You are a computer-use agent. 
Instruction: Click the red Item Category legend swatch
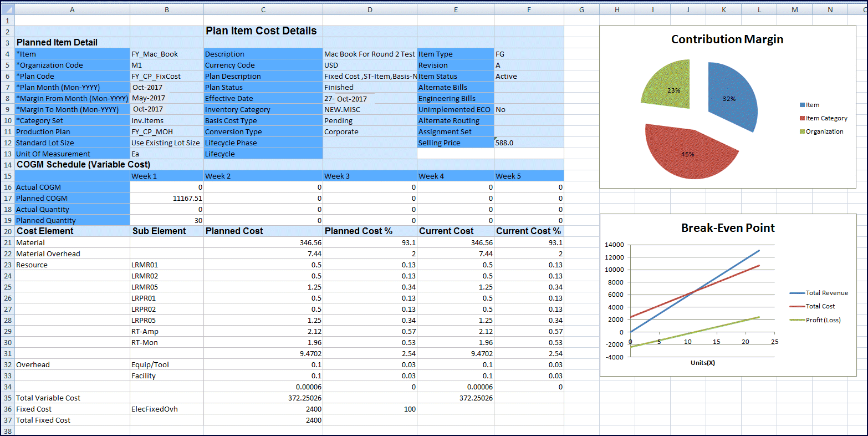[x=802, y=118]
